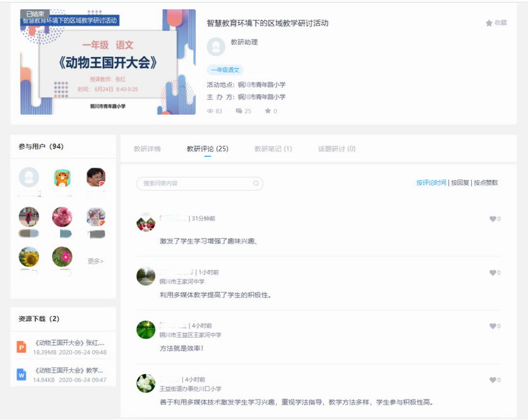Open the orange PPT file icon
The image size is (528, 420).
22,347
